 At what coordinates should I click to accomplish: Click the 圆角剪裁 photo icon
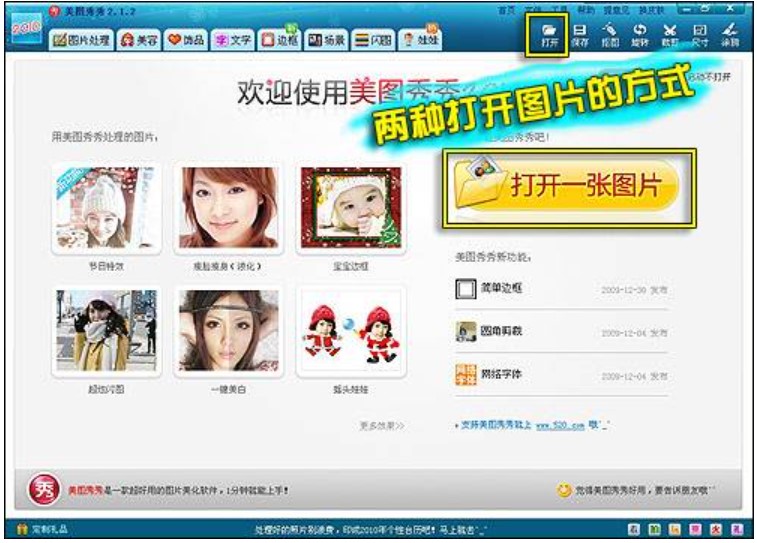click(x=465, y=332)
